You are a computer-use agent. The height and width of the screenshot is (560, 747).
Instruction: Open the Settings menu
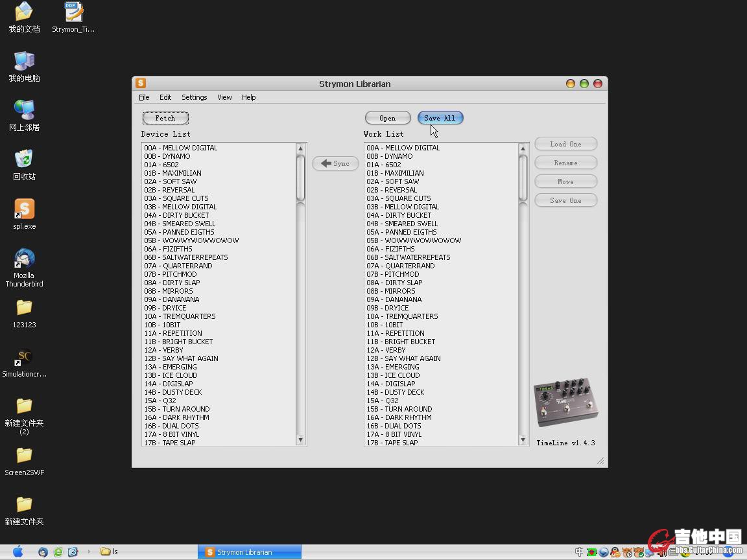195,97
